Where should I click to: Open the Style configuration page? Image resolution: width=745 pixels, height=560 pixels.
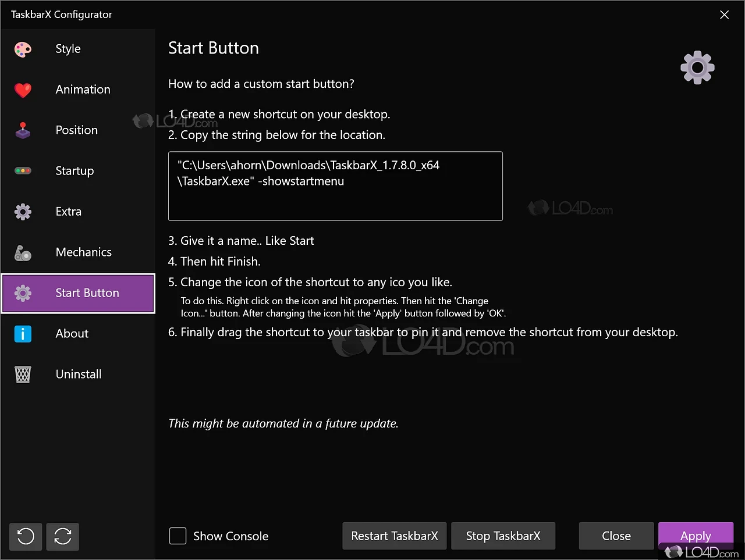tap(68, 49)
